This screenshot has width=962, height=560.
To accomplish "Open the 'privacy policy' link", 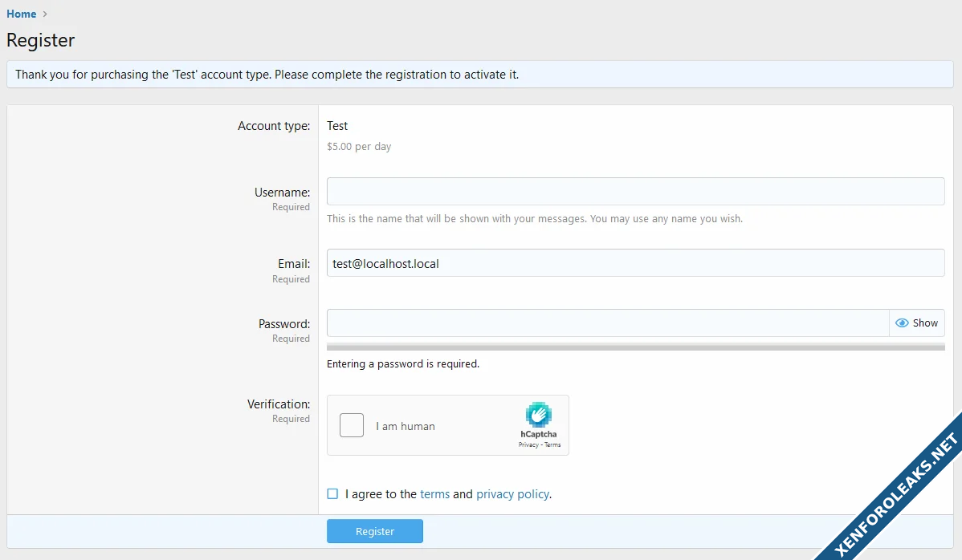I will (x=512, y=494).
